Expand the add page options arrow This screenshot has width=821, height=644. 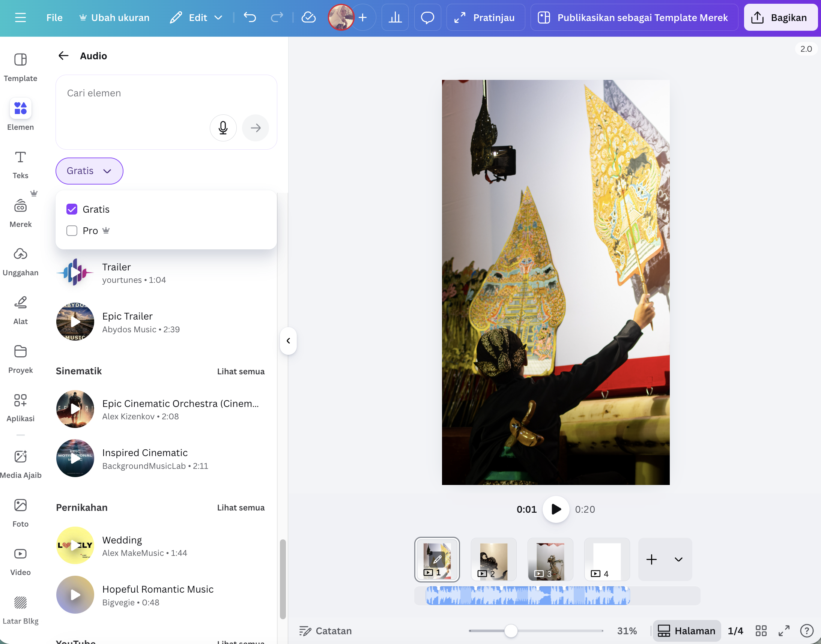click(678, 560)
